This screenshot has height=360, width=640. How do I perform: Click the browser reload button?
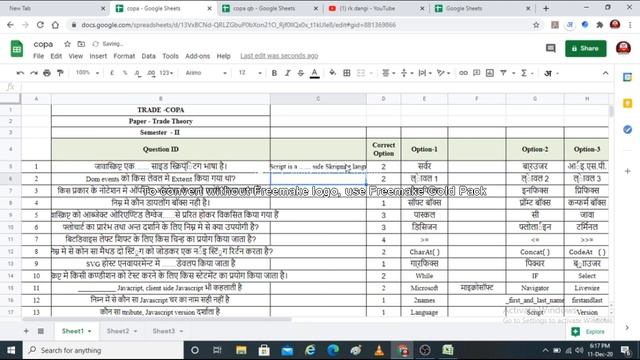click(40, 25)
